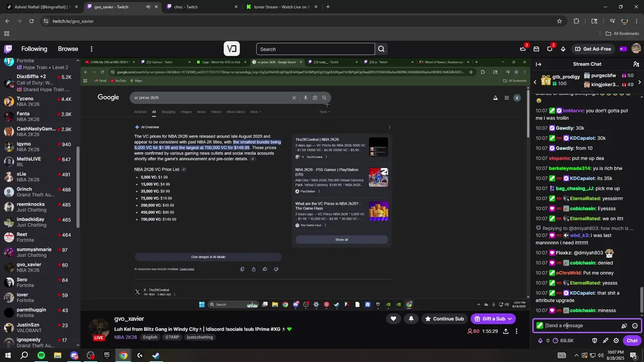Open MeltIsLIVE channel in sidebar
Image resolution: width=644 pixels, height=362 pixels.
pyautogui.click(x=39, y=162)
